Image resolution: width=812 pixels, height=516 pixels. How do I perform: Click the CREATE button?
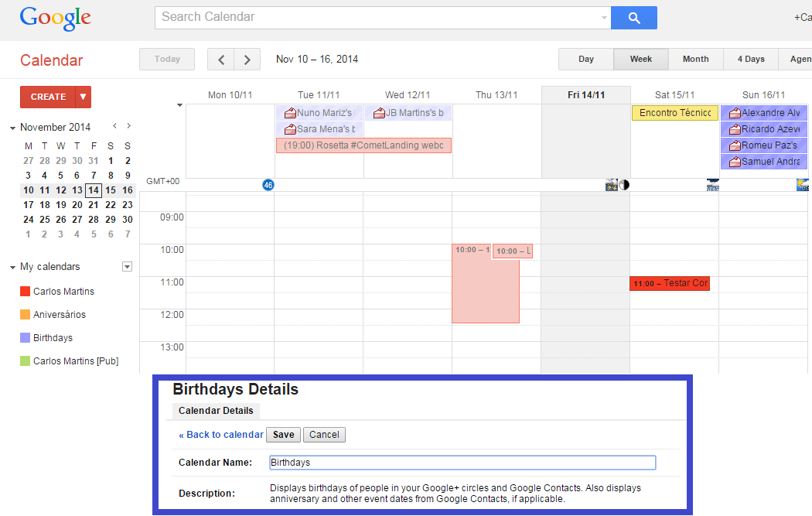click(x=48, y=97)
